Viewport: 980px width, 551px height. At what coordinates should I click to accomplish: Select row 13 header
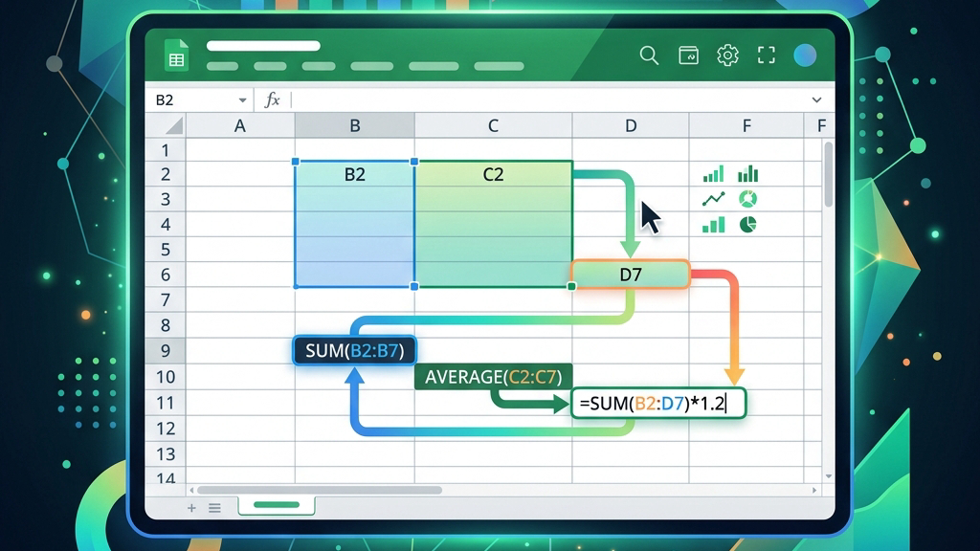(165, 454)
